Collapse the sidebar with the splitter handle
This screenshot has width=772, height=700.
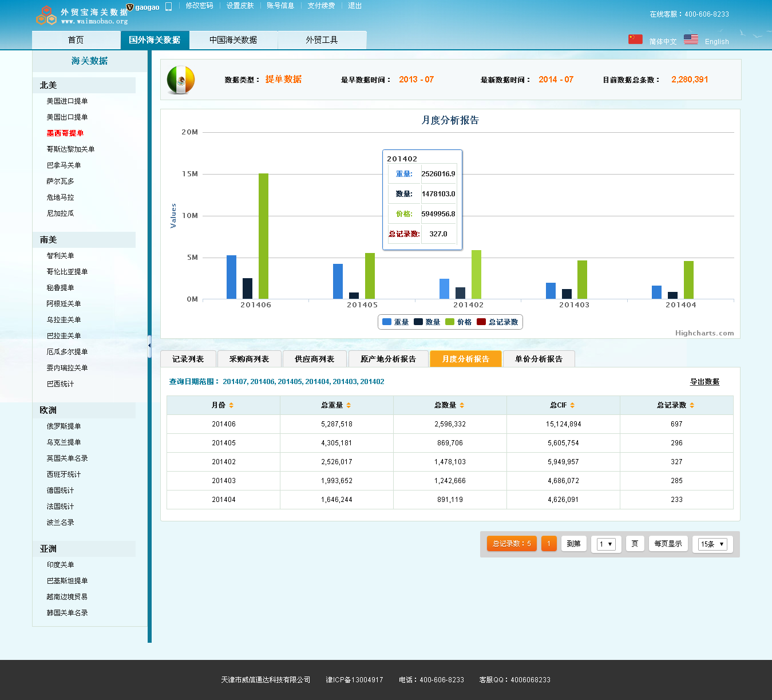(x=149, y=346)
